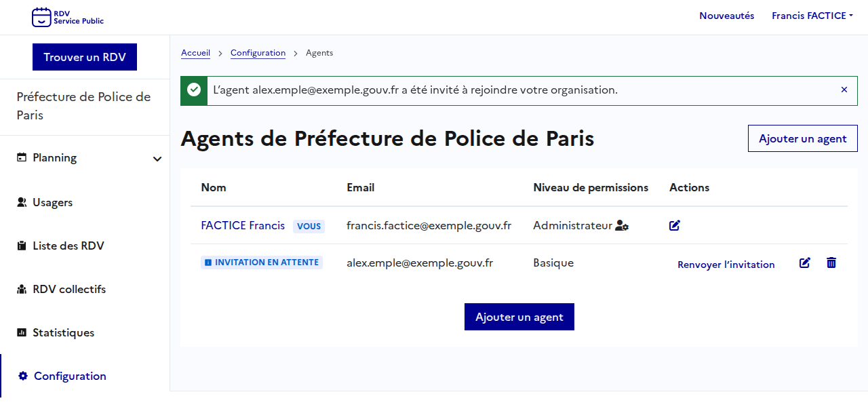Click the edit icon for alex.emple invitation
The width and height of the screenshot is (868, 407).
click(805, 263)
